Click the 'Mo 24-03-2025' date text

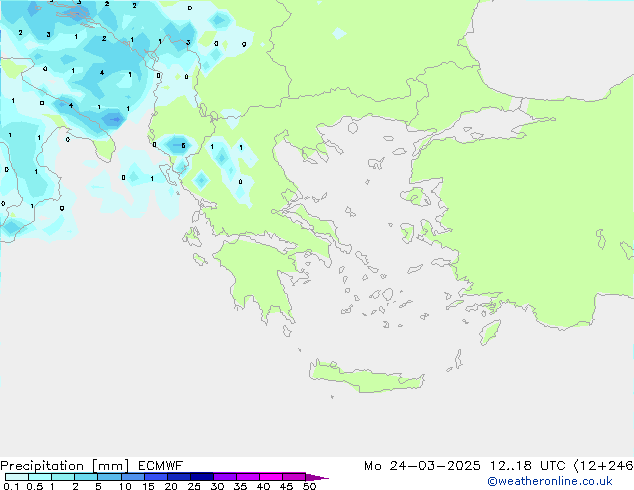pyautogui.click(x=422, y=466)
